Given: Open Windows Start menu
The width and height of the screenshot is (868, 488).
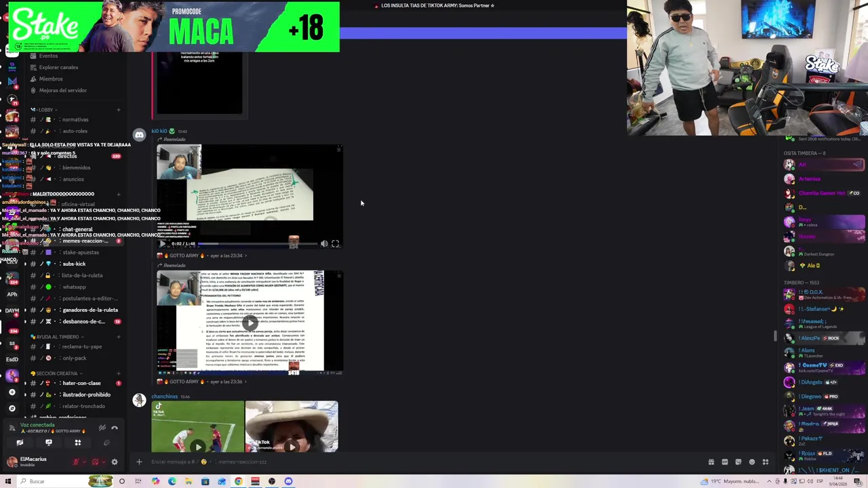Looking at the screenshot, I should coord(7,481).
